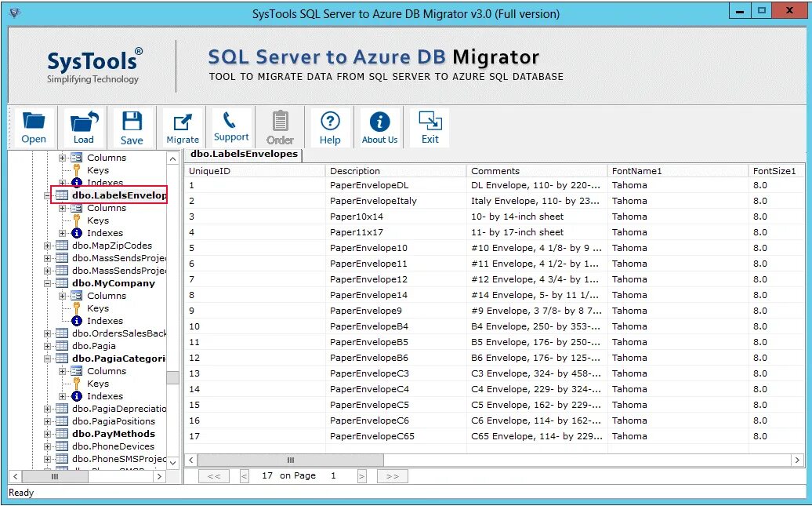Image resolution: width=812 pixels, height=506 pixels.
Task: Go to last page with >> button
Action: point(393,476)
